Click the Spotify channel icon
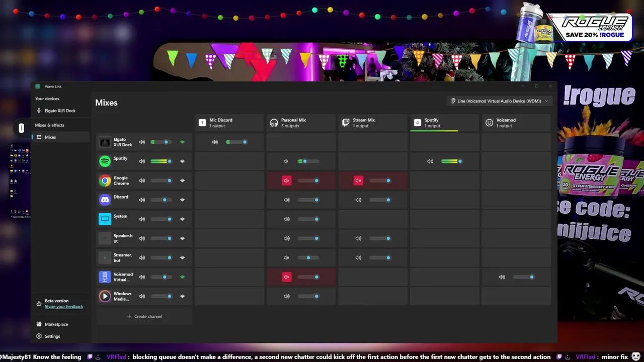The height and width of the screenshot is (362, 644). (x=105, y=161)
